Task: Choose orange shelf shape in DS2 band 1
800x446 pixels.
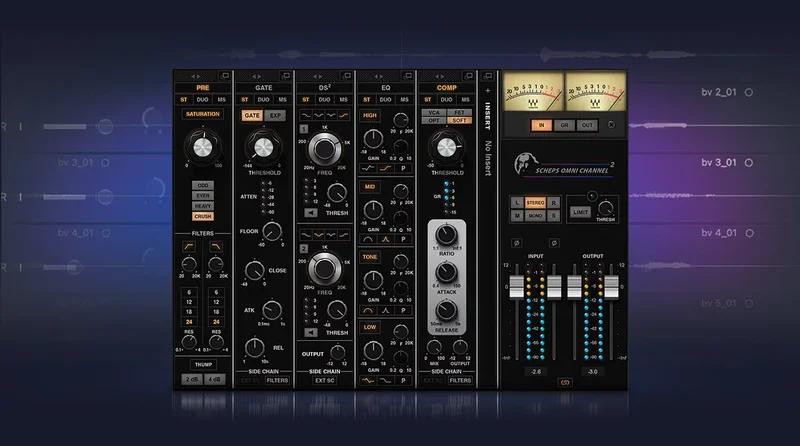Action: point(343,115)
